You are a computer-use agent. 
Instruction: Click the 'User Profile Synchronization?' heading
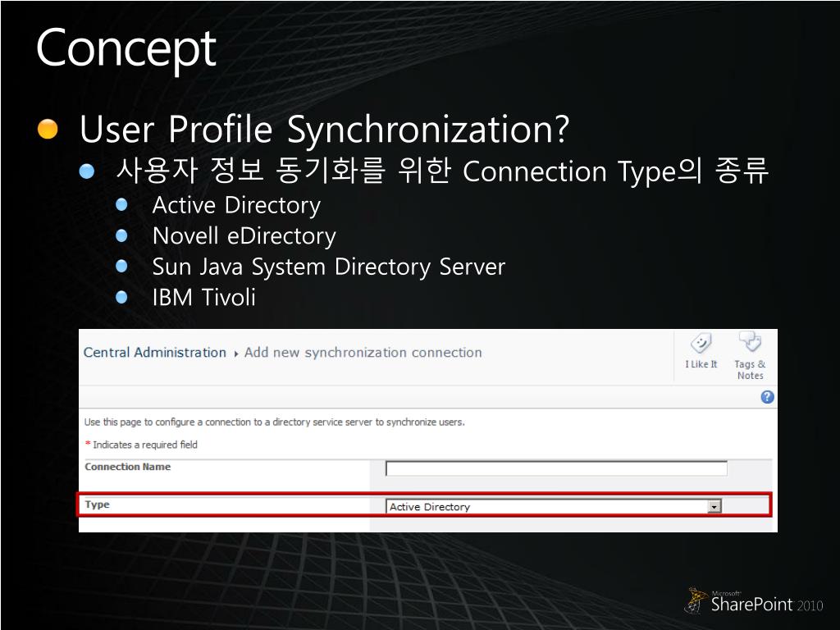[x=324, y=129]
